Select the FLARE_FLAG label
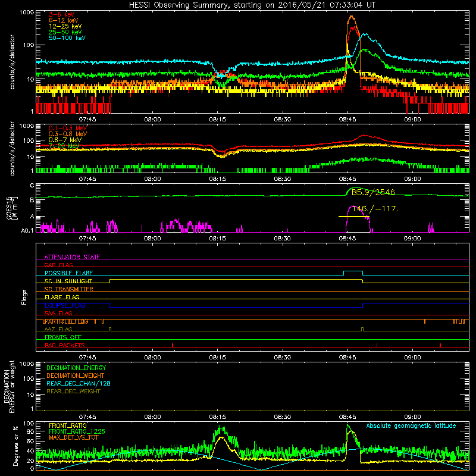The width and height of the screenshot is (476, 476). [x=62, y=297]
